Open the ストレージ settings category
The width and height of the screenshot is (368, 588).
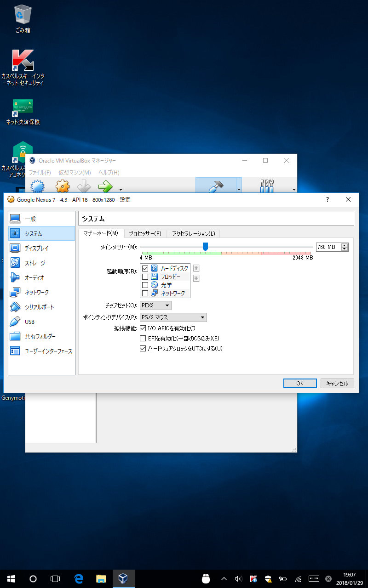(42, 263)
